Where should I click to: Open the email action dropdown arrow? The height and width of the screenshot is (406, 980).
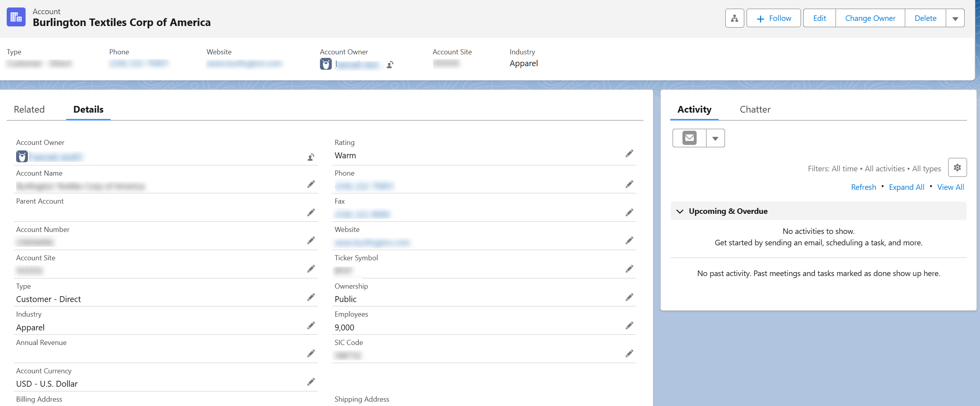[x=715, y=138]
